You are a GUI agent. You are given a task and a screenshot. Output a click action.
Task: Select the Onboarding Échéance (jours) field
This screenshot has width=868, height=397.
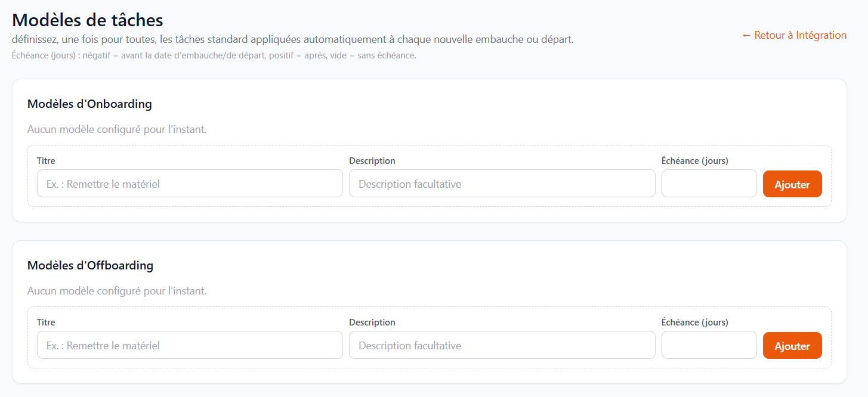[x=709, y=184]
